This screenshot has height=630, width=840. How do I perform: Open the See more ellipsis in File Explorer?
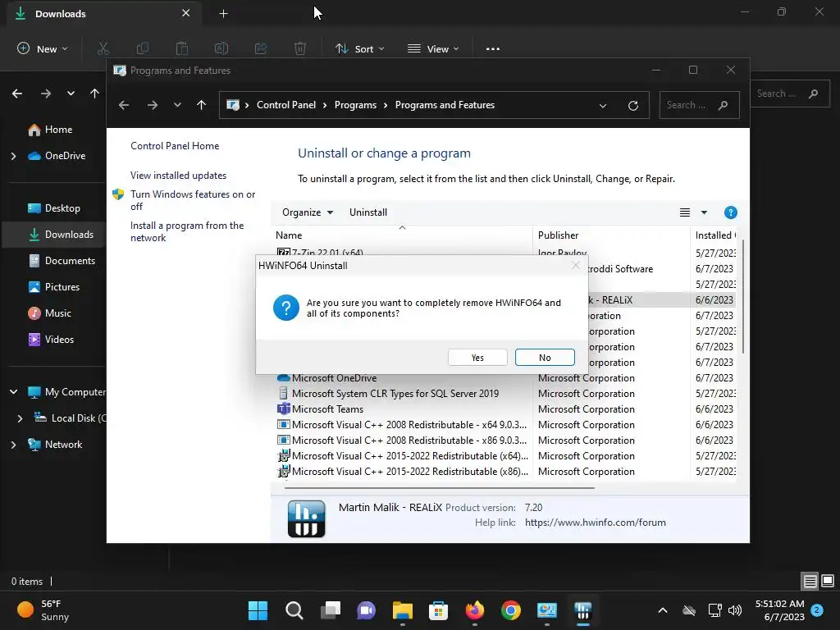pyautogui.click(x=493, y=48)
